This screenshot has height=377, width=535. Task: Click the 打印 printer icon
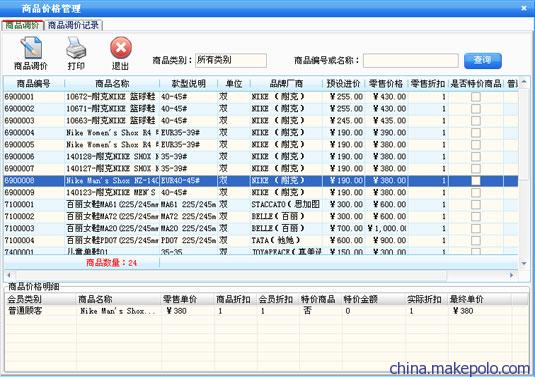76,48
